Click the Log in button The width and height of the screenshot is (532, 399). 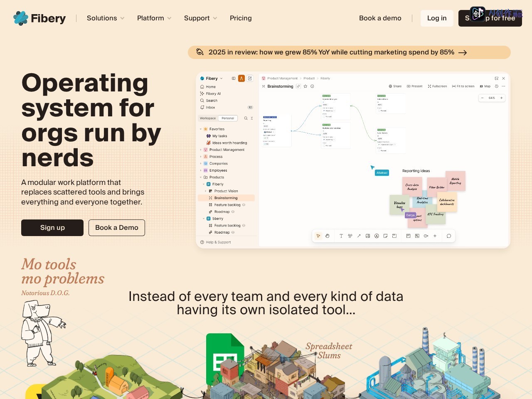pyautogui.click(x=437, y=18)
